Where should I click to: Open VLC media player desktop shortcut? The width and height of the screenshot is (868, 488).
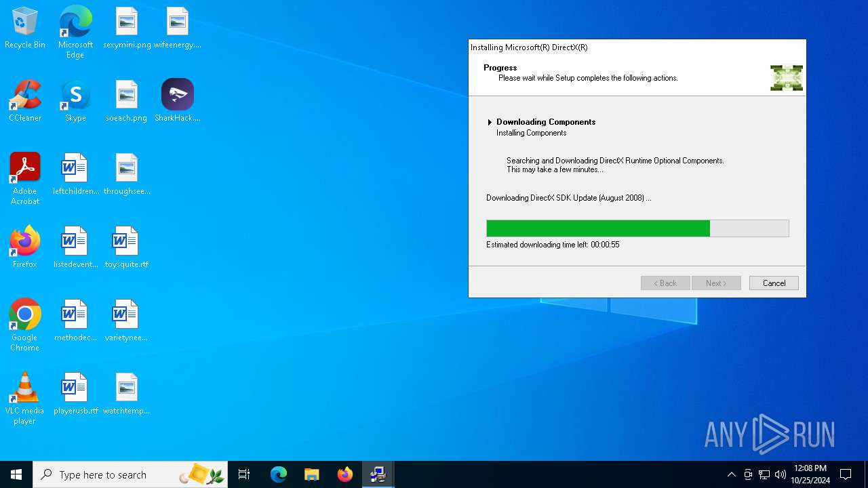[25, 399]
